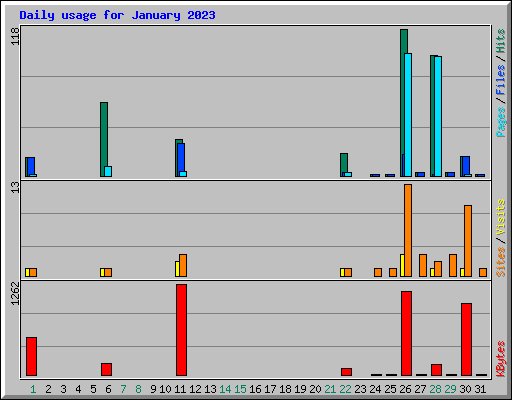Viewport: 512px width, 400px height.
Task: Click the day label '18'
Action: (x=285, y=389)
